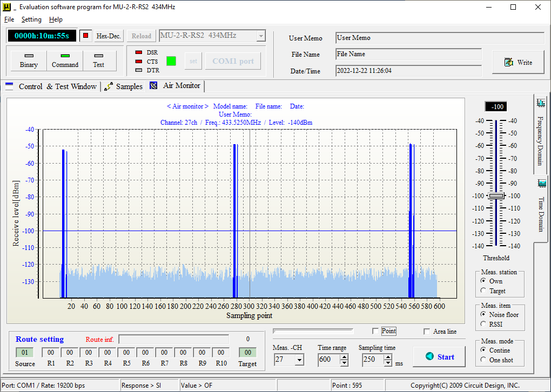
Task: Select One shot measurement mode
Action: pos(483,360)
